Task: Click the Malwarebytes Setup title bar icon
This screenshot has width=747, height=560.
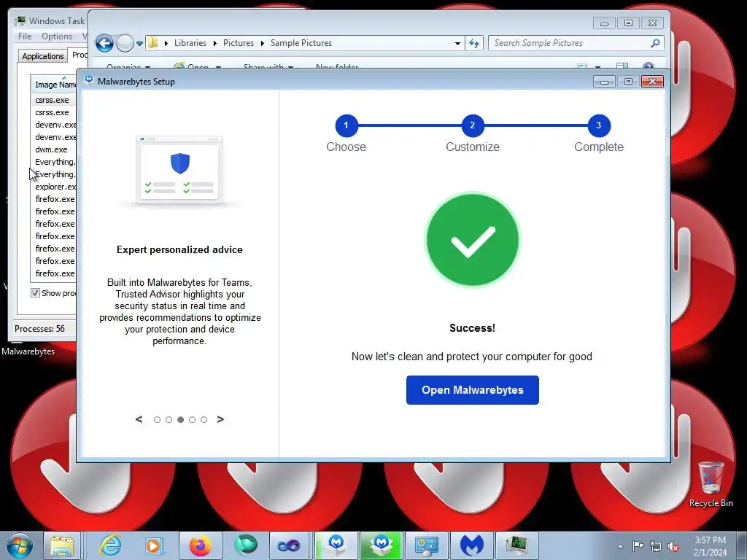Action: pos(88,80)
